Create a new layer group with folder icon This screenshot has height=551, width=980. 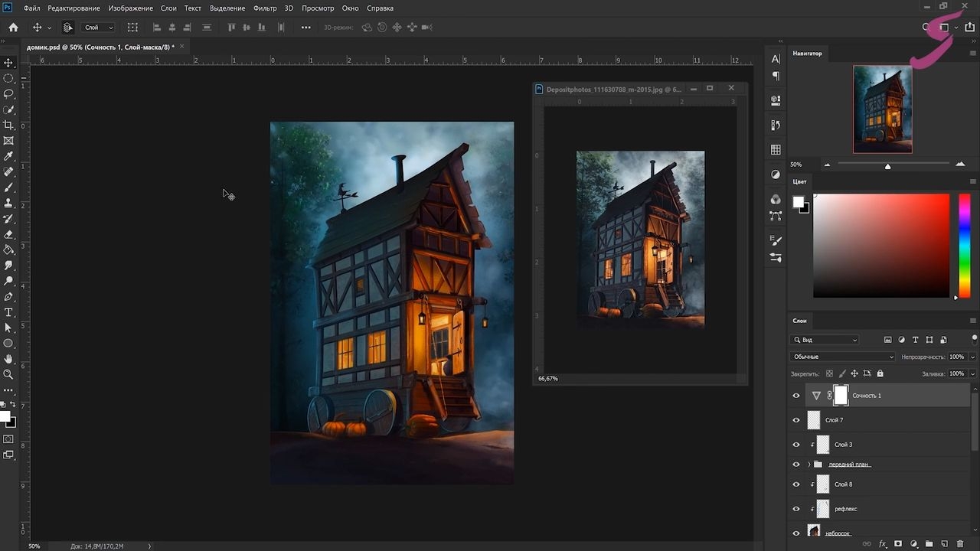(x=929, y=544)
